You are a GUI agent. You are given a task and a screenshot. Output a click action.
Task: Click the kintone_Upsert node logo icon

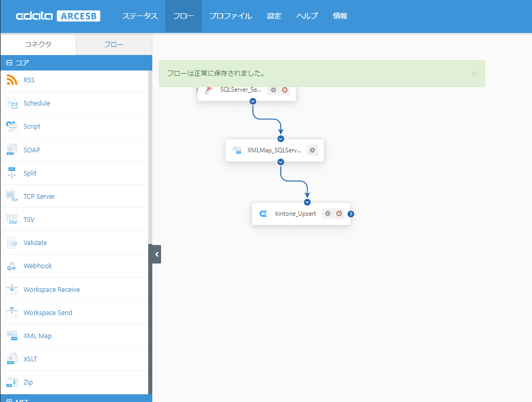click(x=263, y=214)
